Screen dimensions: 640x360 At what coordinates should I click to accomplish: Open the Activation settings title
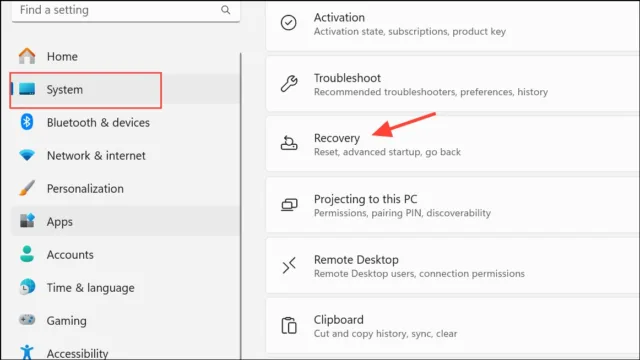339,18
